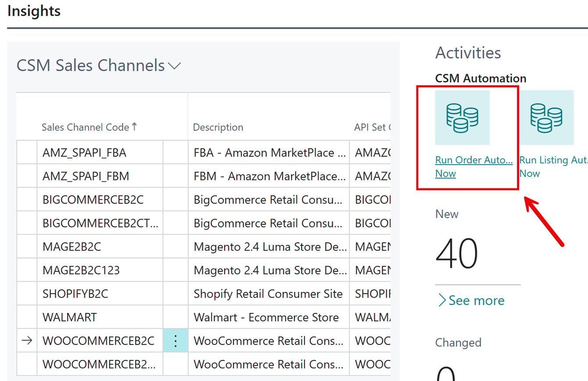Click the Shopify Retail Consumer Site description
This screenshot has width=588, height=381.
(x=268, y=294)
